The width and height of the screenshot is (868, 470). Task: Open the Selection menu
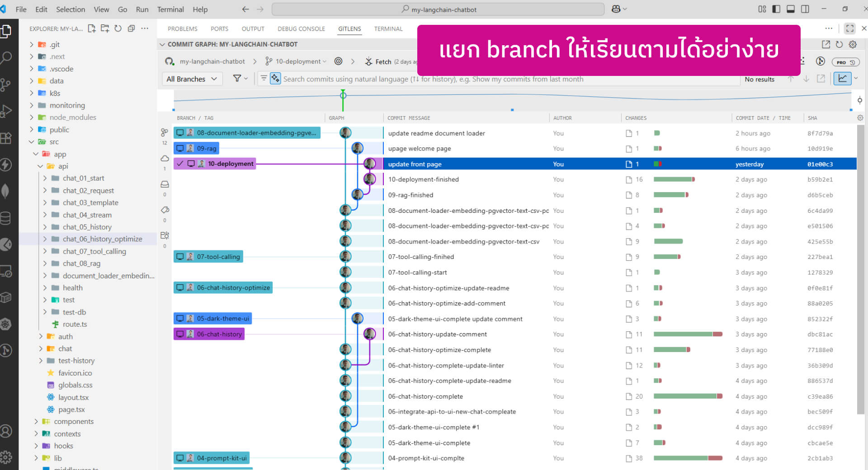(x=70, y=9)
